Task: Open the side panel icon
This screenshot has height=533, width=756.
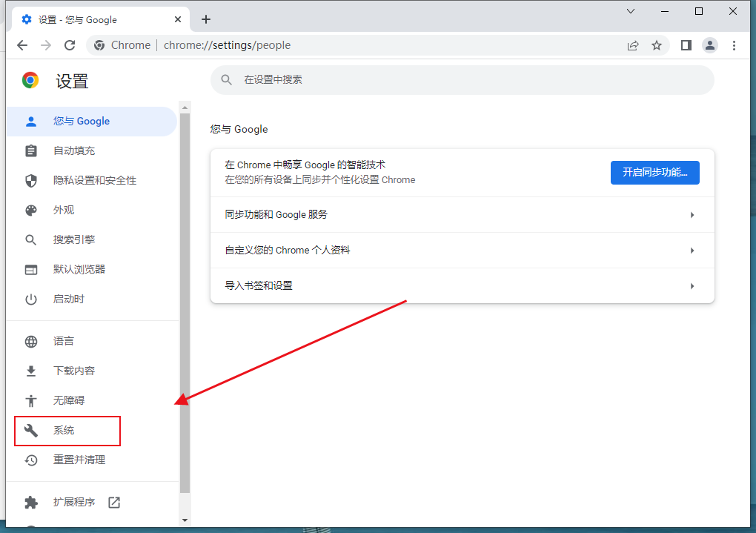Action: pyautogui.click(x=686, y=45)
